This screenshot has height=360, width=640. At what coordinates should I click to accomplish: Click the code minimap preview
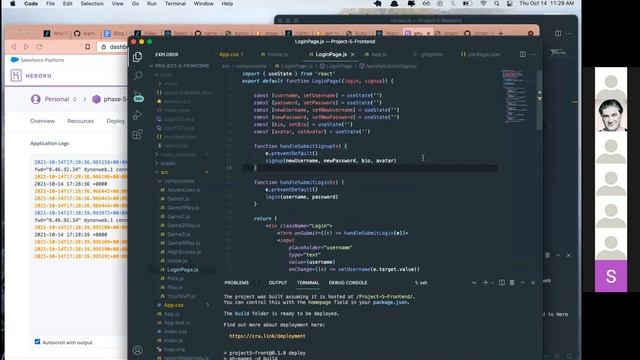pos(515,96)
